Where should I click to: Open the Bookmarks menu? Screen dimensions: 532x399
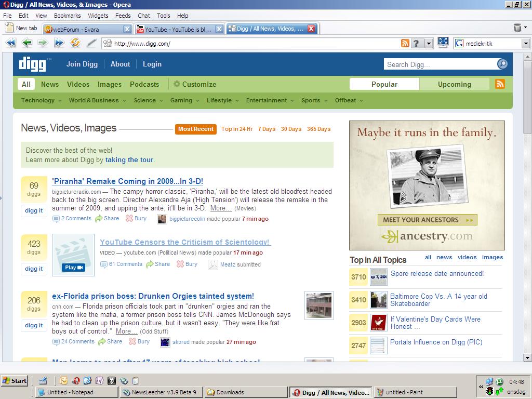[67, 16]
